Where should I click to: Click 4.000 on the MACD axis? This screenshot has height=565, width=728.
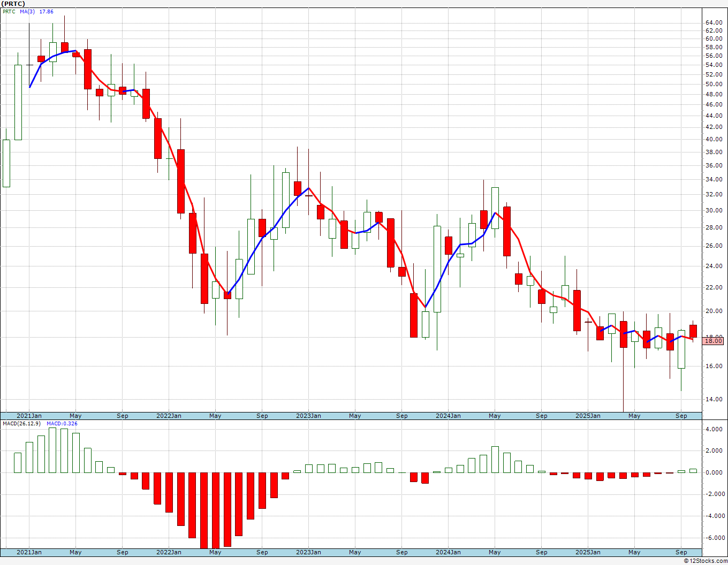click(x=714, y=429)
